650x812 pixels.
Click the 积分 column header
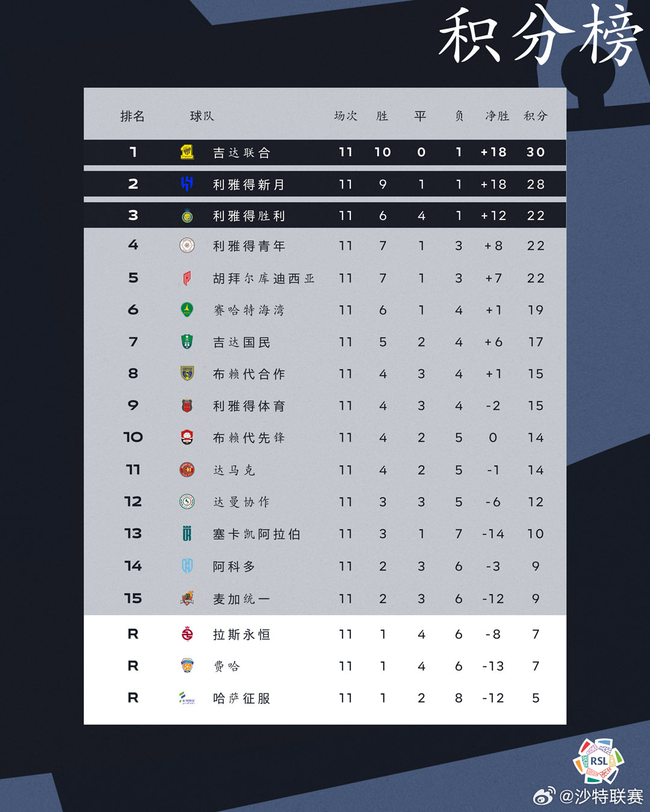[535, 116]
